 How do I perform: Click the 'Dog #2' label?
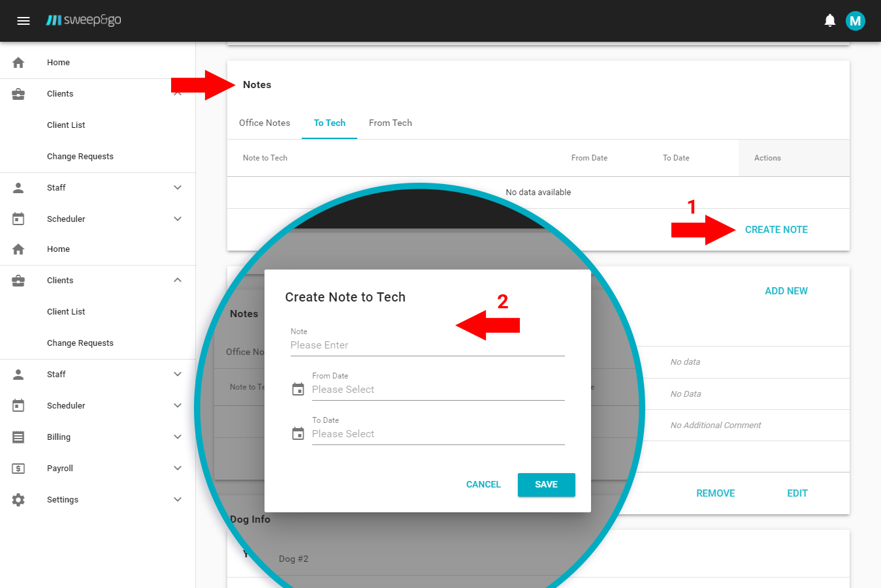point(293,559)
